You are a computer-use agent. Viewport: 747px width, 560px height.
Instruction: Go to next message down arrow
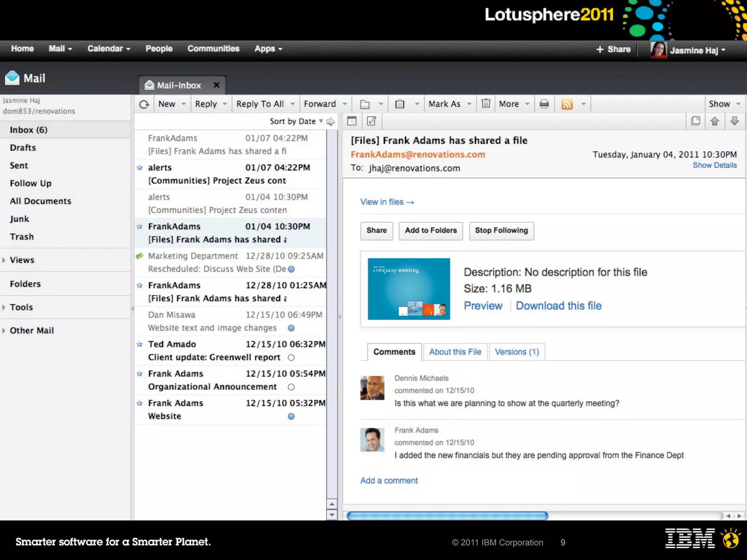click(735, 121)
